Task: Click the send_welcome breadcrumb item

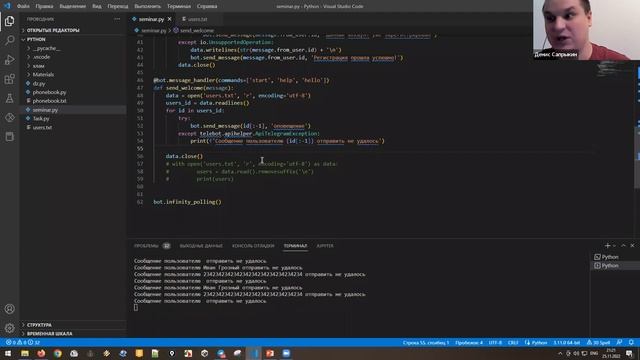Action: (193, 31)
